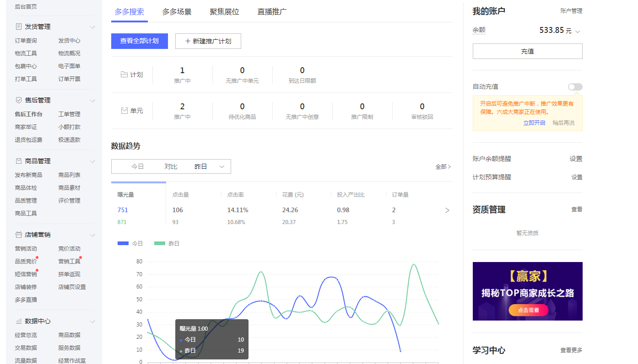Click 查看更多 in 学习中心
Image resolution: width=638 pixels, height=364 pixels.
pos(571,350)
